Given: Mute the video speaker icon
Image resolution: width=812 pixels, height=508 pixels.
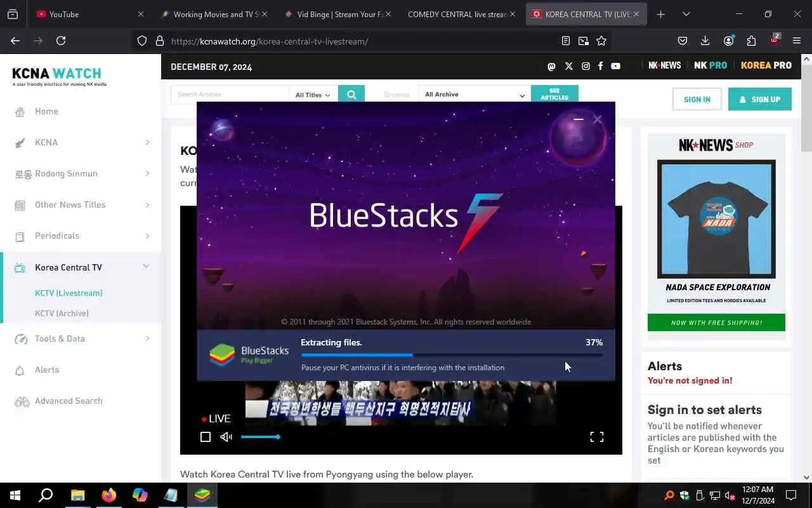Looking at the screenshot, I should click(x=226, y=437).
